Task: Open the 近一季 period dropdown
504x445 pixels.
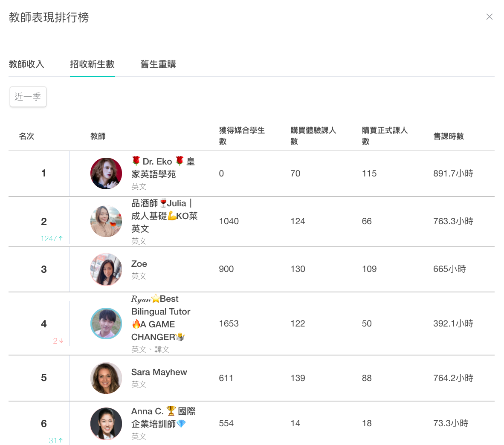Action: (x=28, y=97)
